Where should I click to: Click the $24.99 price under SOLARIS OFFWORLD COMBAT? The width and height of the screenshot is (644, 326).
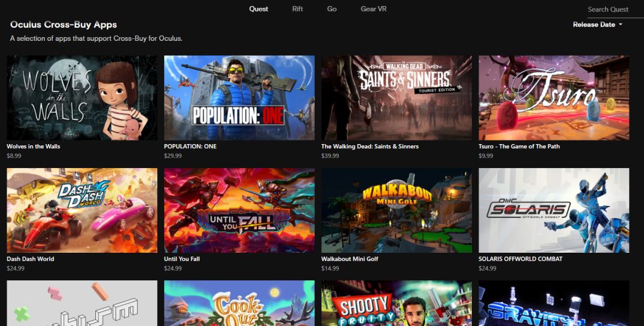tap(487, 268)
